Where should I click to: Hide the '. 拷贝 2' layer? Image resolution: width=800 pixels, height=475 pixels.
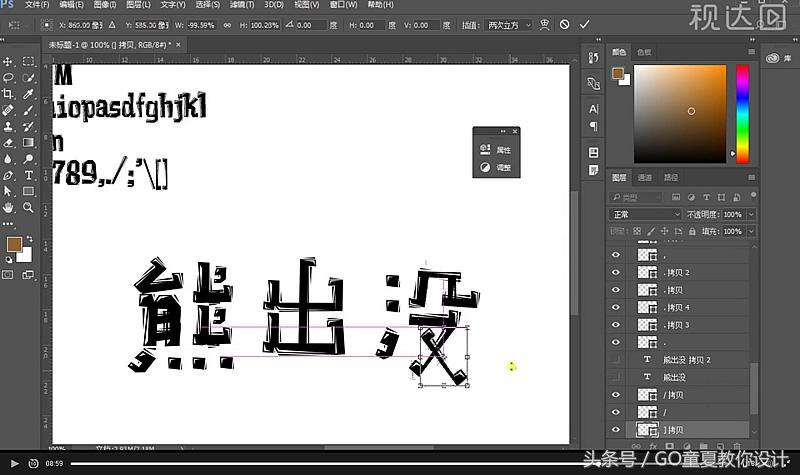(616, 272)
